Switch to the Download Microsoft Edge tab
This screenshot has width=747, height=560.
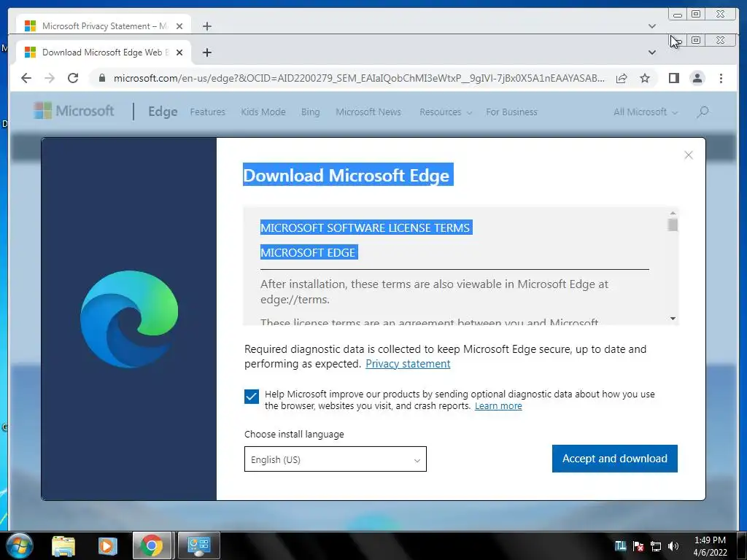[105, 52]
